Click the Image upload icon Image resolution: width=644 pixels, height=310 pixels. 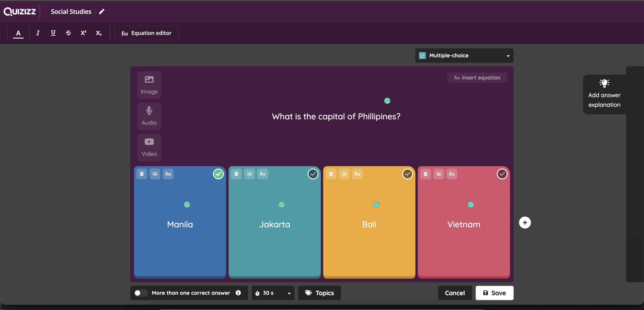[x=149, y=84]
